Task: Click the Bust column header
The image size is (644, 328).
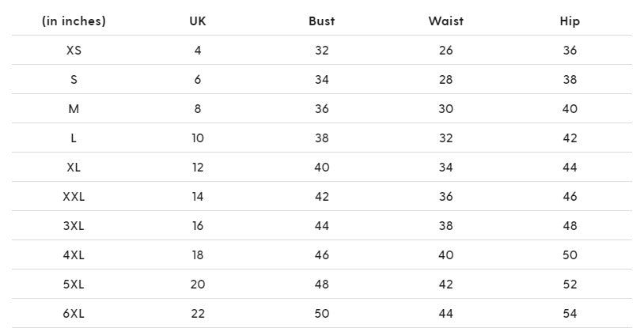Action: (321, 21)
